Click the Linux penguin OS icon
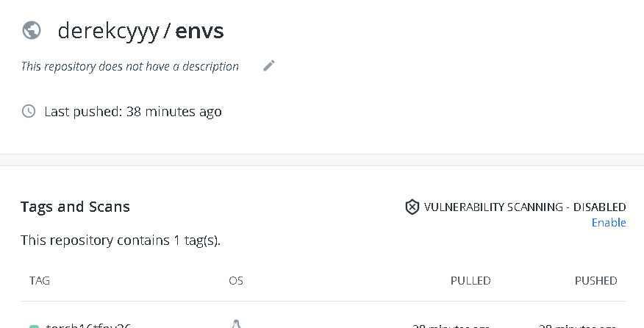Viewport: 644px width, 328px height. [236, 324]
